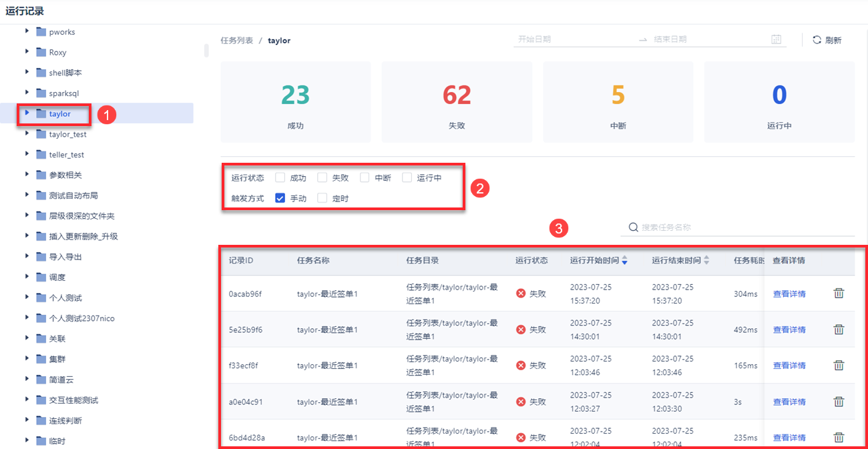
Task: Click the 集群 folder icon
Action: (x=41, y=359)
